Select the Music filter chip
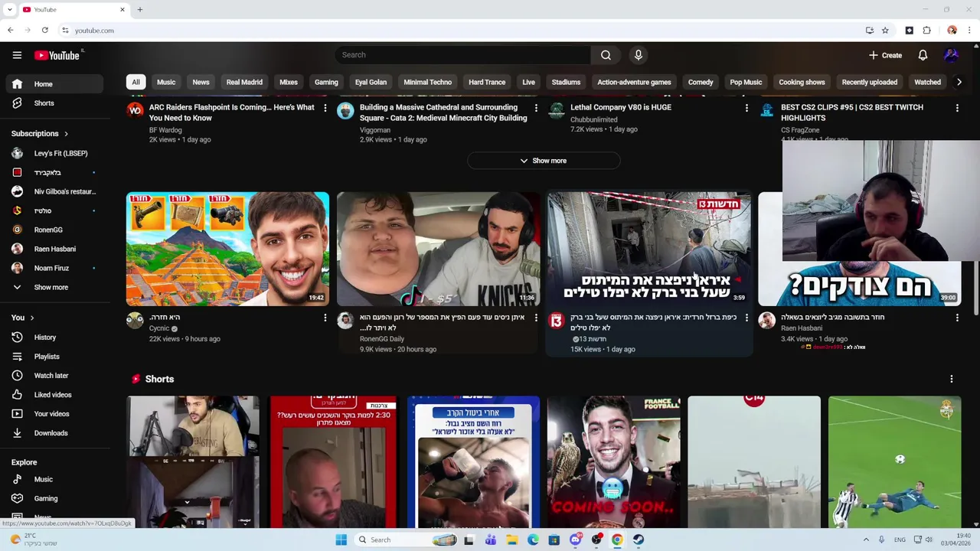 [166, 82]
